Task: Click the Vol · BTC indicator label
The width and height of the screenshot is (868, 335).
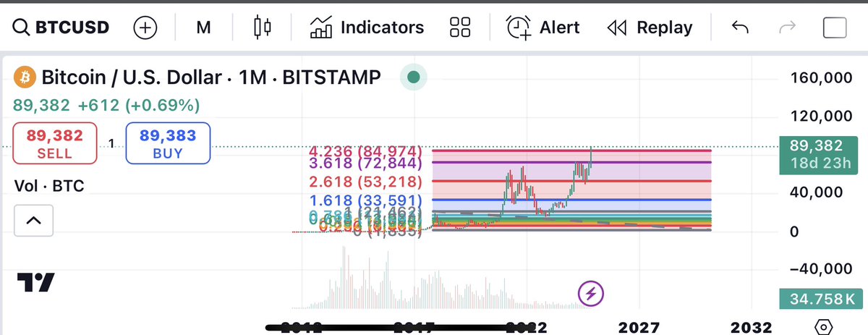Action: coord(49,186)
